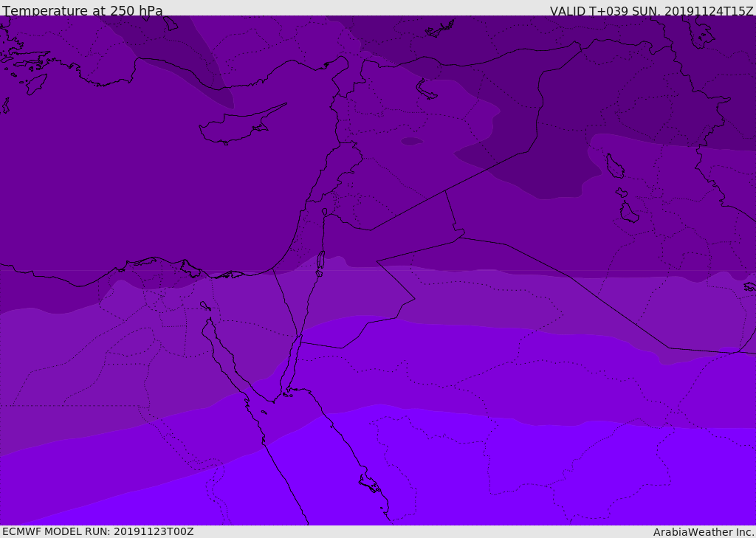Click the 'Temperature at 250 hPa' title text
Image resolution: width=756 pixels, height=538 pixels.
tap(83, 10)
